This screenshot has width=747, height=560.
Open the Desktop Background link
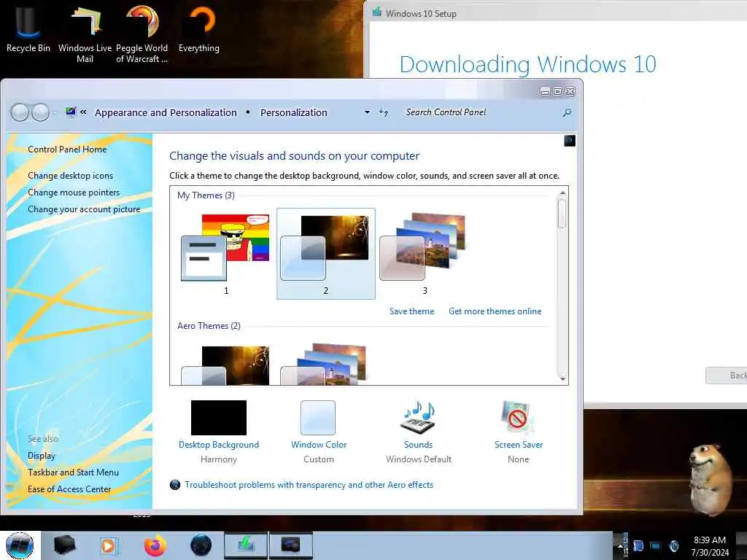coord(219,444)
